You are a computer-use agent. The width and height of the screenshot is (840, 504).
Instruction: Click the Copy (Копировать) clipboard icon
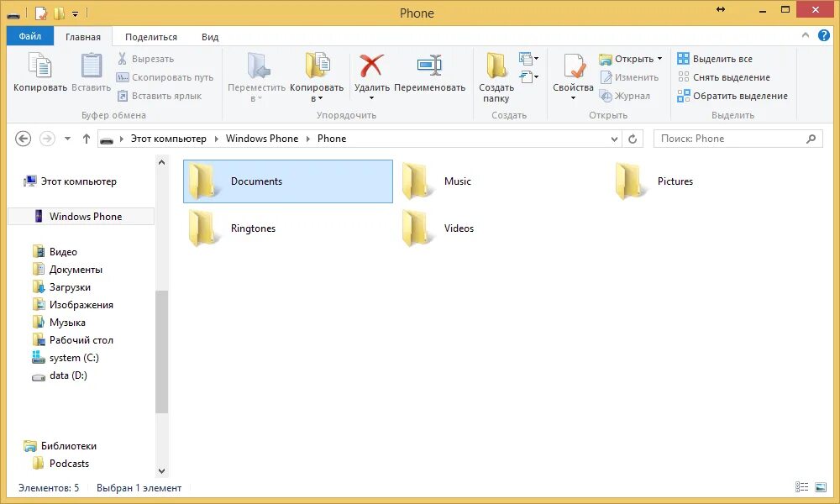(39, 66)
